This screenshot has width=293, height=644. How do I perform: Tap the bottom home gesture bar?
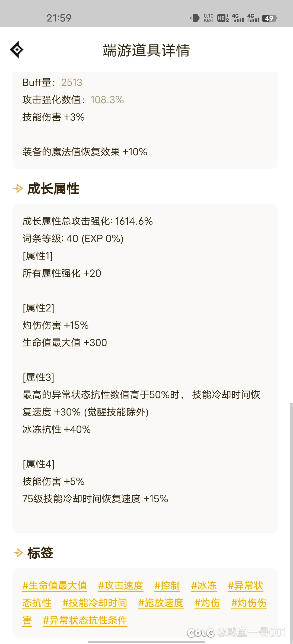point(146,642)
